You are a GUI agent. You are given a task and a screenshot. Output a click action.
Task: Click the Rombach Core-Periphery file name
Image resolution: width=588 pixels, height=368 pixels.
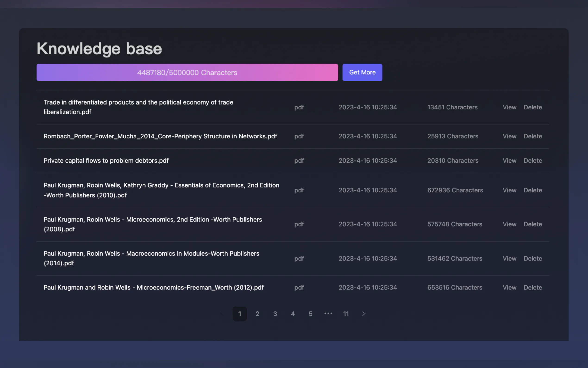point(160,136)
